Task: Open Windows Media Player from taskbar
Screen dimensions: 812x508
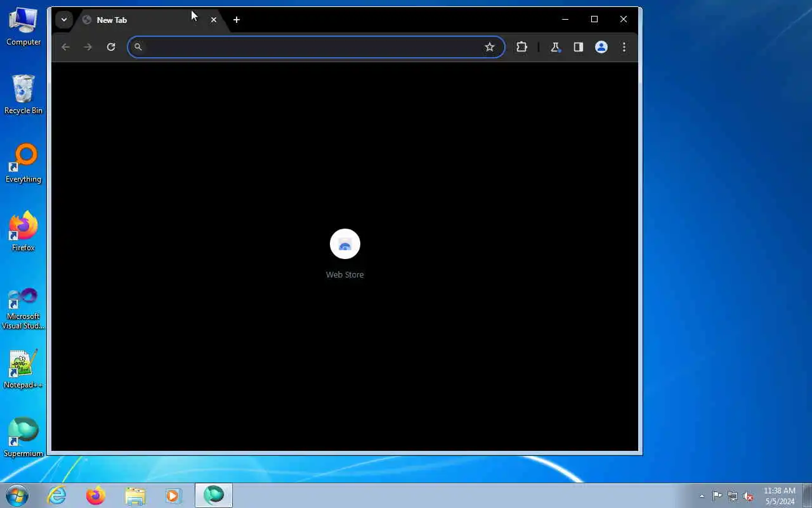Action: [x=174, y=495]
